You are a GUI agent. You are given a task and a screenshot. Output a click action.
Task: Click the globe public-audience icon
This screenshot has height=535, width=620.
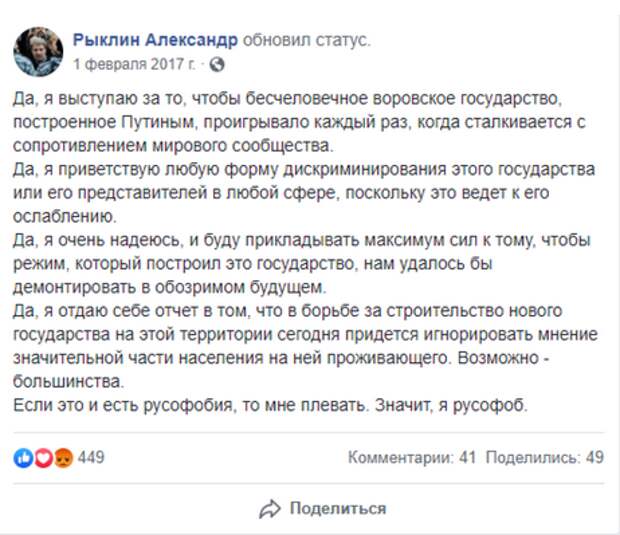coord(217,64)
